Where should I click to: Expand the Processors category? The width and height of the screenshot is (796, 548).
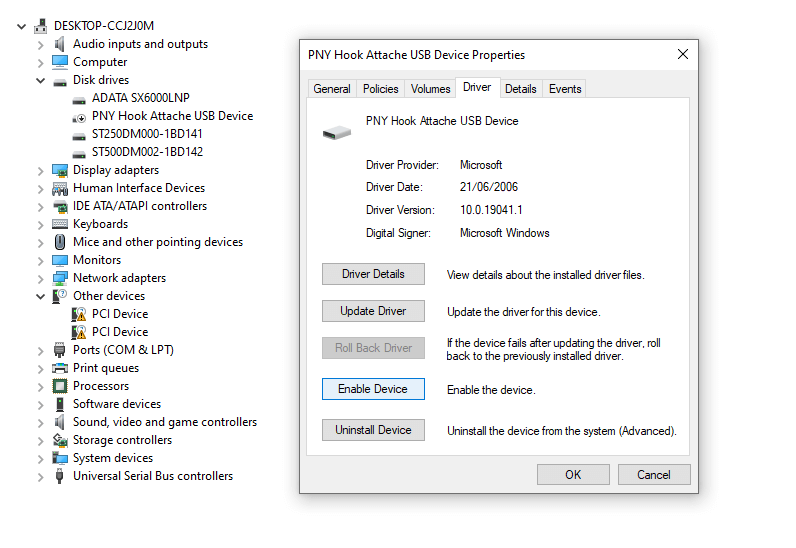[x=41, y=387]
